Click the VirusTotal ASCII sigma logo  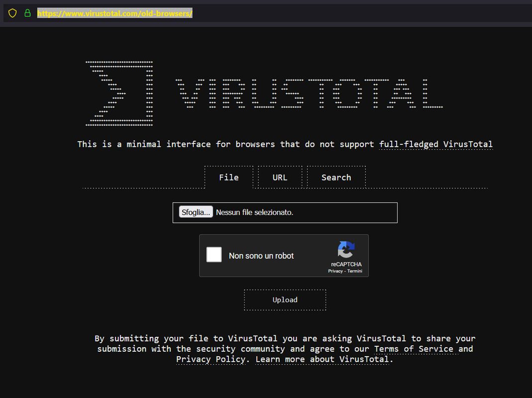119,94
